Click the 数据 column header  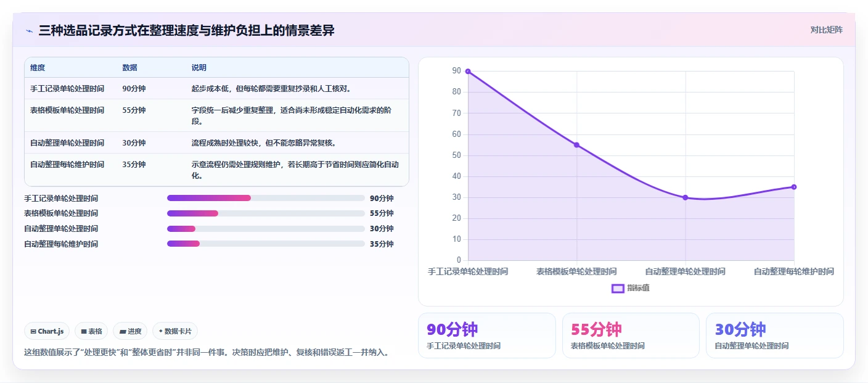129,68
